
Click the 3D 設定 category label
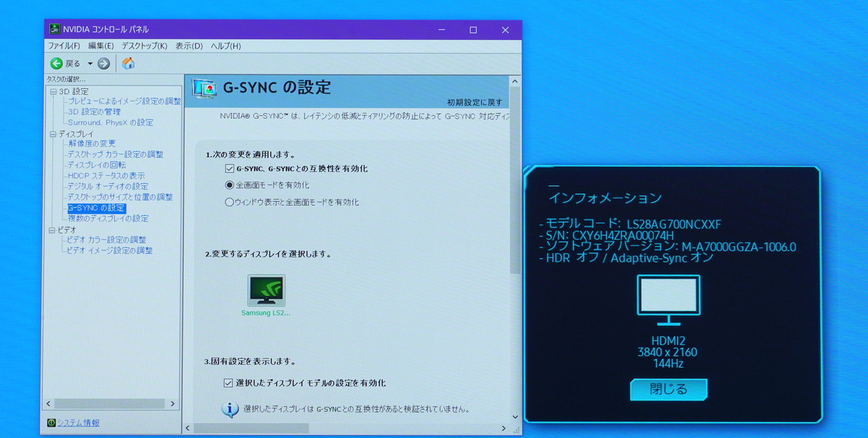(74, 92)
